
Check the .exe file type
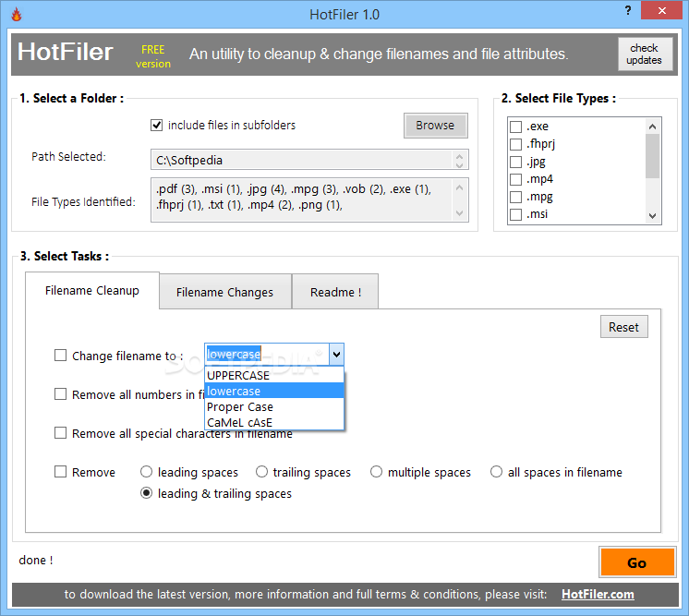pos(515,127)
